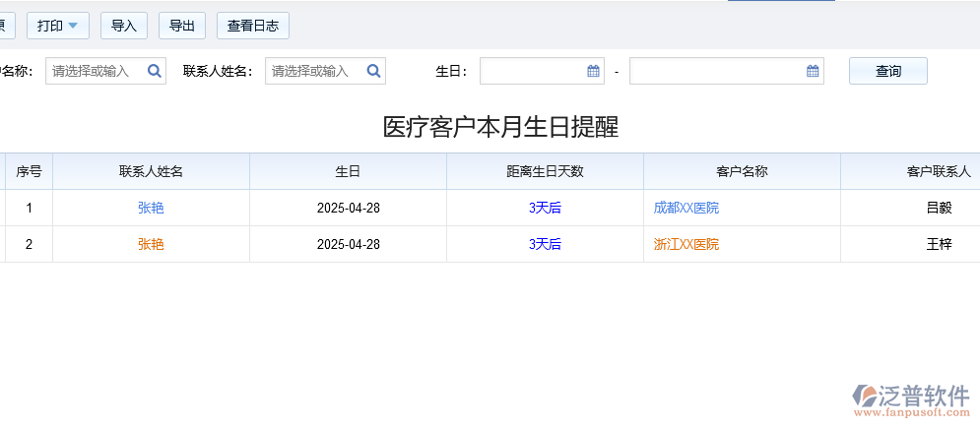Focus the 联系人姓名 contact name input field
The height and width of the screenshot is (428, 980).
pos(315,71)
